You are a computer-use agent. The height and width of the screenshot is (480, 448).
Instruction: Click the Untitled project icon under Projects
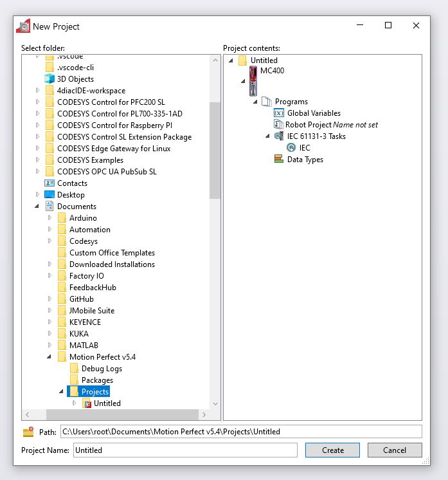click(x=87, y=403)
